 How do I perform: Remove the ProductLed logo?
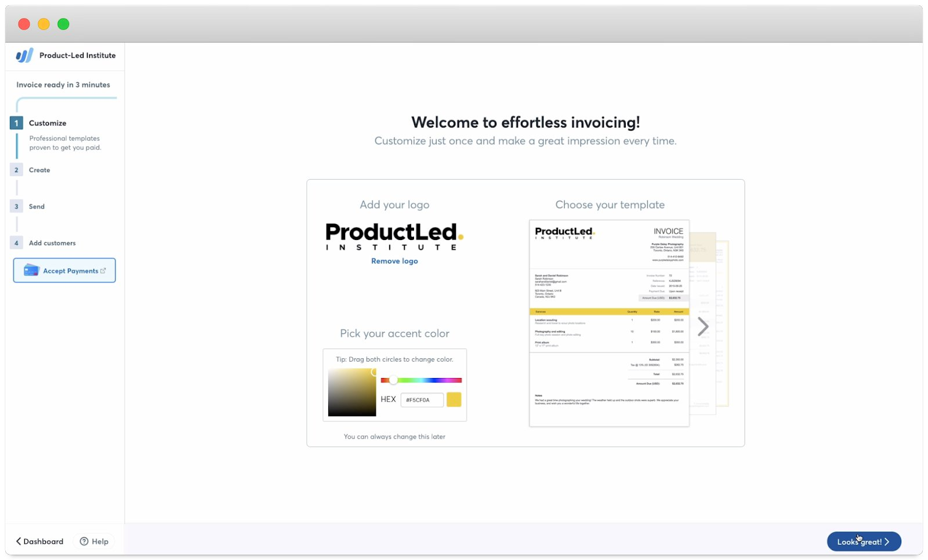(x=394, y=261)
